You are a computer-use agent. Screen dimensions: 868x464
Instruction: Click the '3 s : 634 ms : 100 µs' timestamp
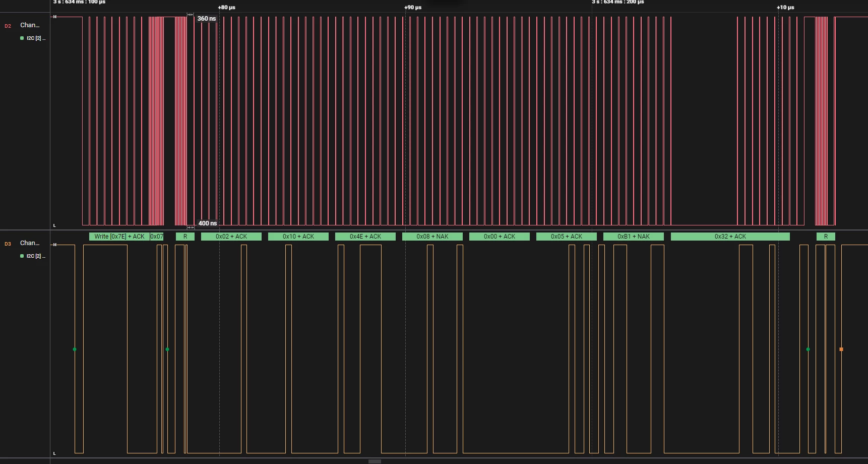click(79, 2)
